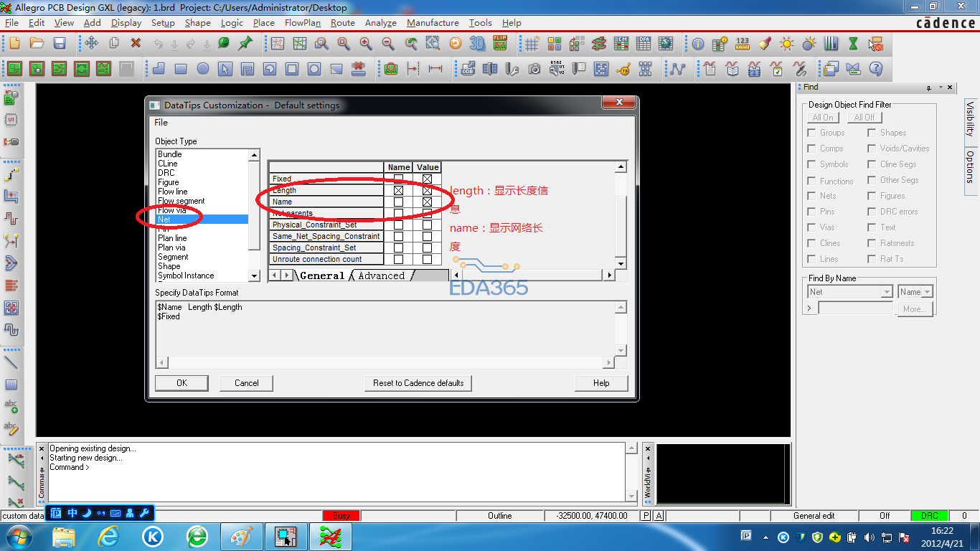Open the DataTips dialog File menu
This screenshot has height=551, width=980.
point(161,123)
